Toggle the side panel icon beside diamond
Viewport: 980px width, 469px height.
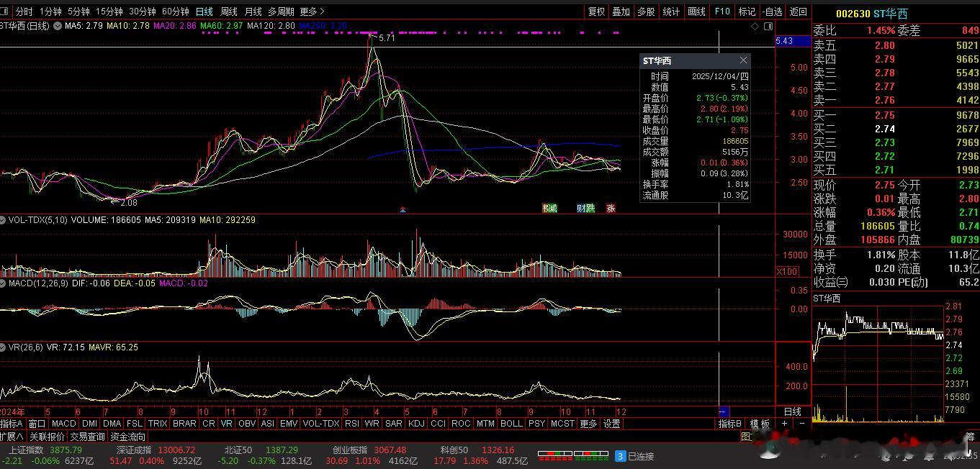tap(768, 26)
